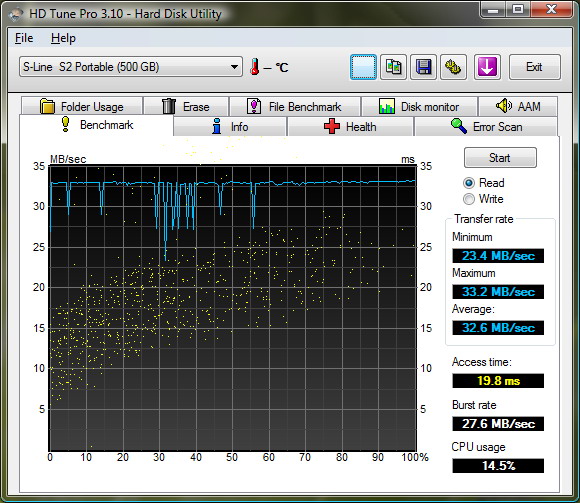Open the Folder Usage tab
580x503 pixels.
[x=82, y=107]
